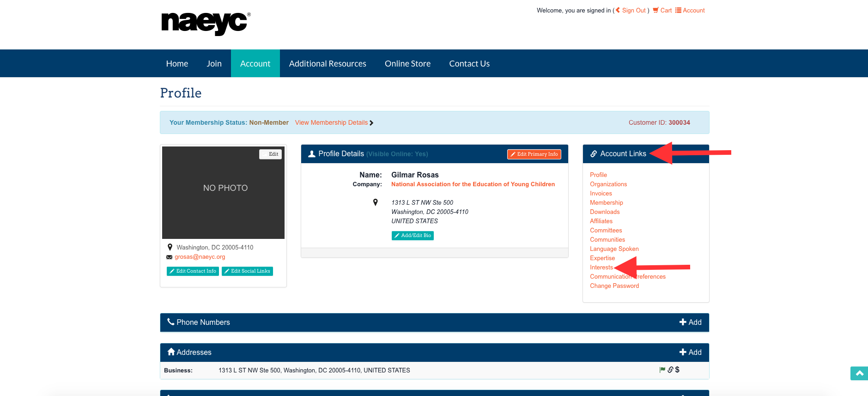Open Expertise in Account Links
Viewport: 868px width, 396px height.
[602, 258]
